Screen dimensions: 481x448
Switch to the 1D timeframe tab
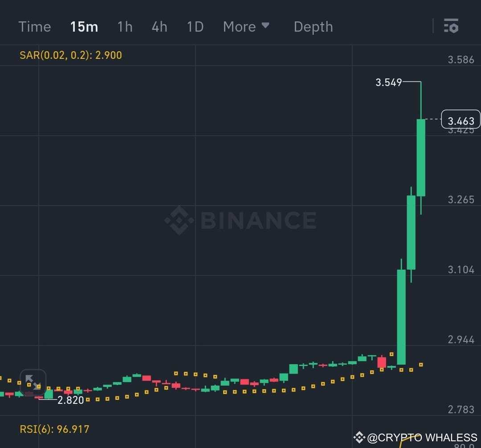195,26
